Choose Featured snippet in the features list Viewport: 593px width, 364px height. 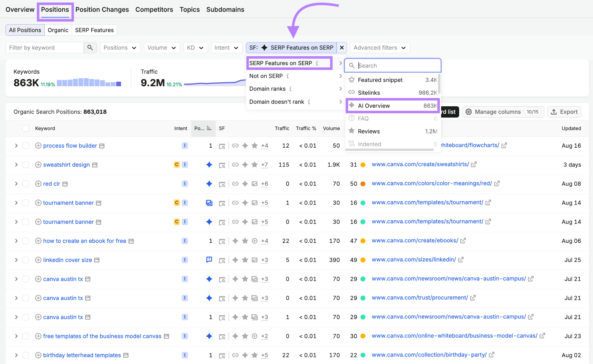[x=393, y=80]
